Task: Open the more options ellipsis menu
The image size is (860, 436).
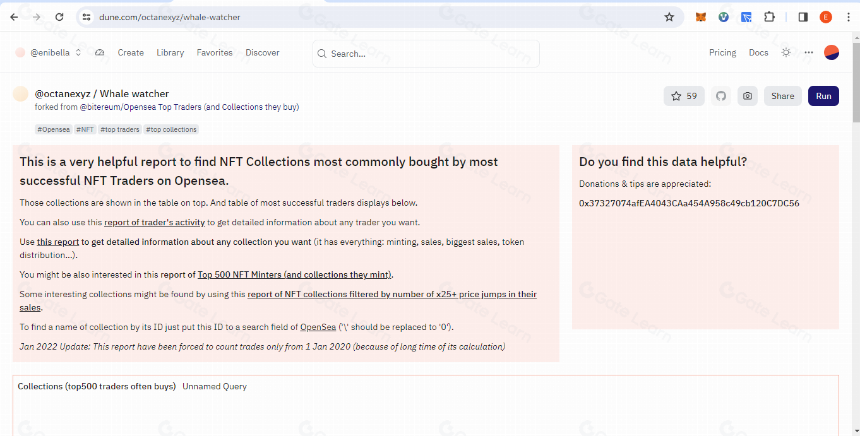Action: (x=808, y=53)
